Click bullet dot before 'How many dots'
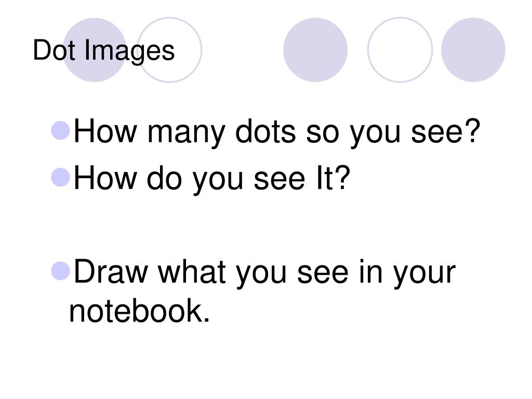 (61, 130)
